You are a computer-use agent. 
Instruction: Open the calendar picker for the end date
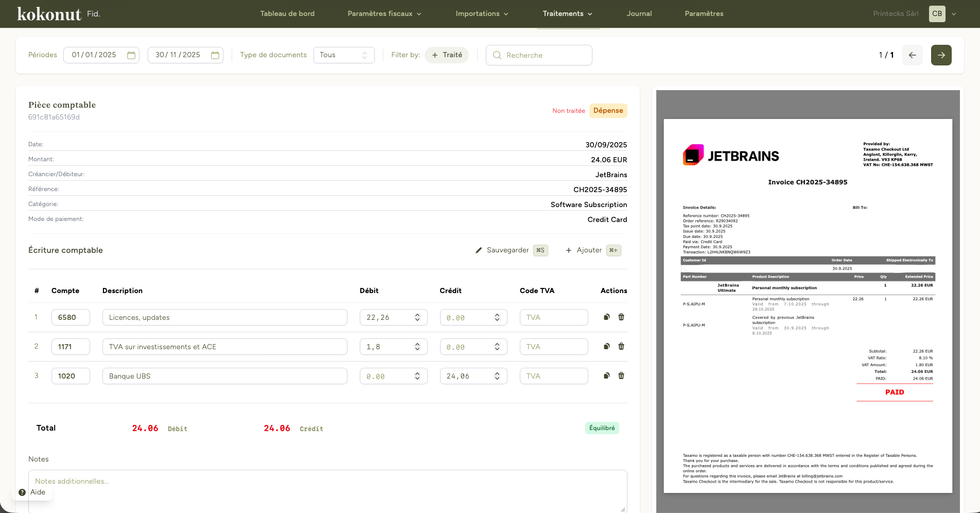pos(215,55)
